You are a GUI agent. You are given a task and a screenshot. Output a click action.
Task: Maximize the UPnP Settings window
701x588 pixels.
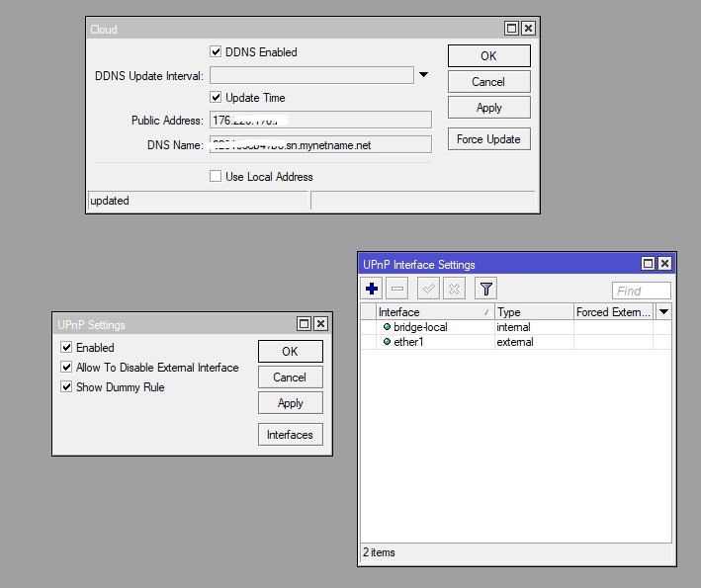click(x=304, y=323)
